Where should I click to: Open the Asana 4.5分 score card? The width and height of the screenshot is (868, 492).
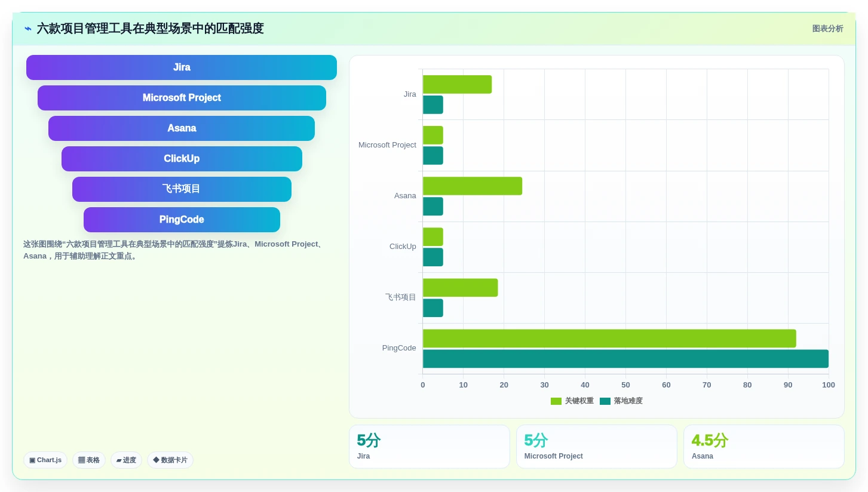pyautogui.click(x=764, y=447)
